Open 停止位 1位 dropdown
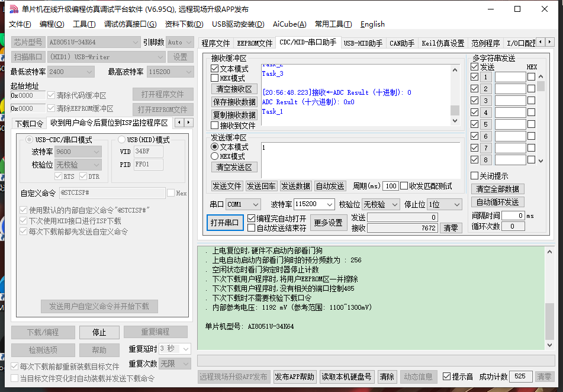 [445, 204]
